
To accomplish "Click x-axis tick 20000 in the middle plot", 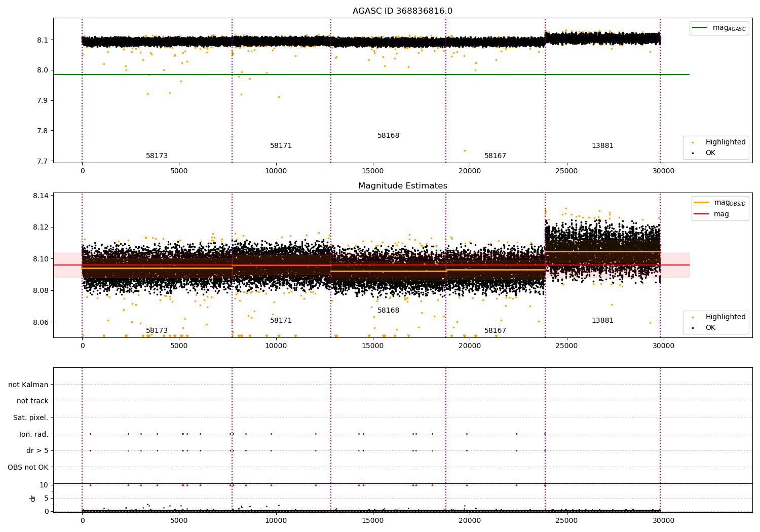I will tap(470, 346).
